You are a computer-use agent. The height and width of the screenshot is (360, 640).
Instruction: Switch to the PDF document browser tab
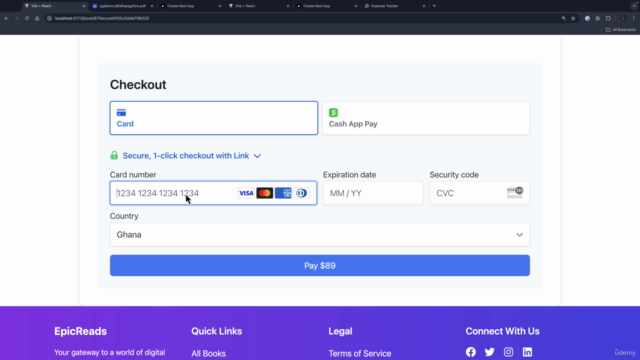122,6
